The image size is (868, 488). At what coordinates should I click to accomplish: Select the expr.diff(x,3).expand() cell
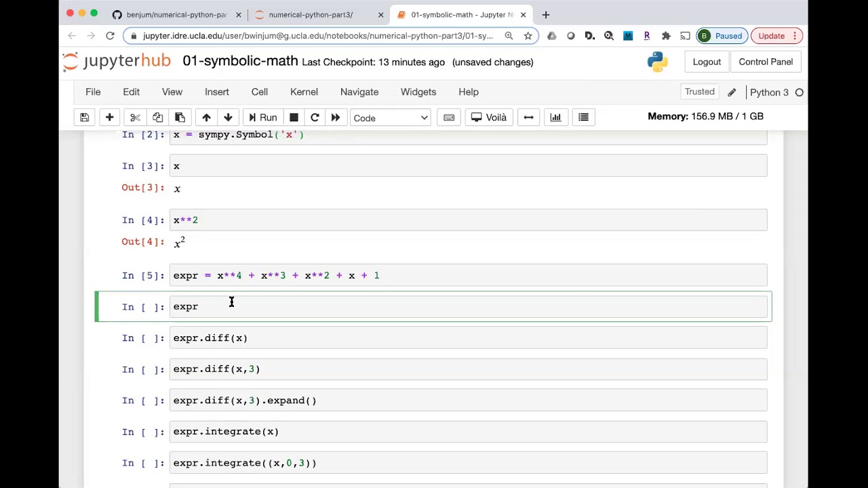coord(469,400)
